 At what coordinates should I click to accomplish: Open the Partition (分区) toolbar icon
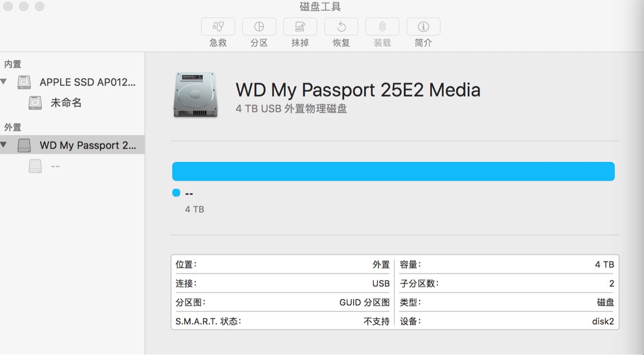tap(259, 27)
